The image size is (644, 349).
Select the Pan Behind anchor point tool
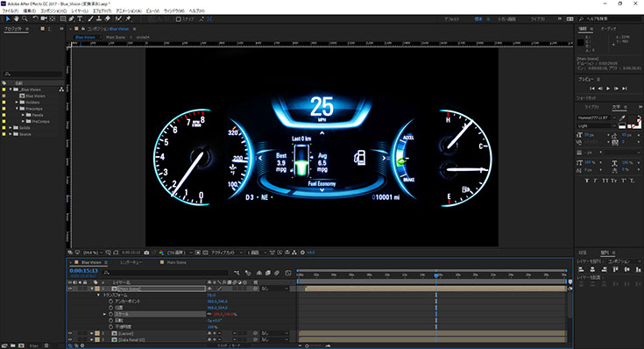click(x=53, y=19)
